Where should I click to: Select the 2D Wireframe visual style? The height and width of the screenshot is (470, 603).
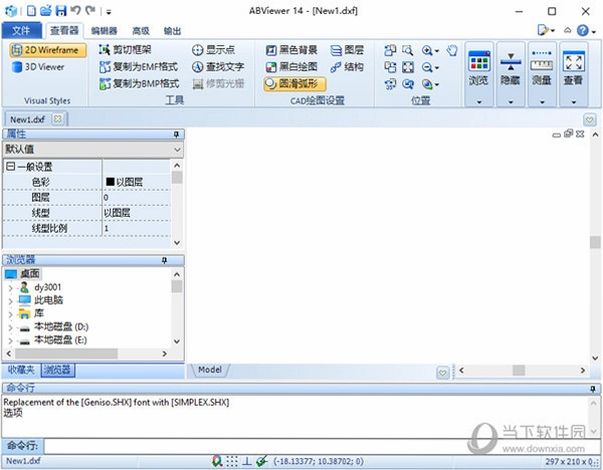[48, 50]
